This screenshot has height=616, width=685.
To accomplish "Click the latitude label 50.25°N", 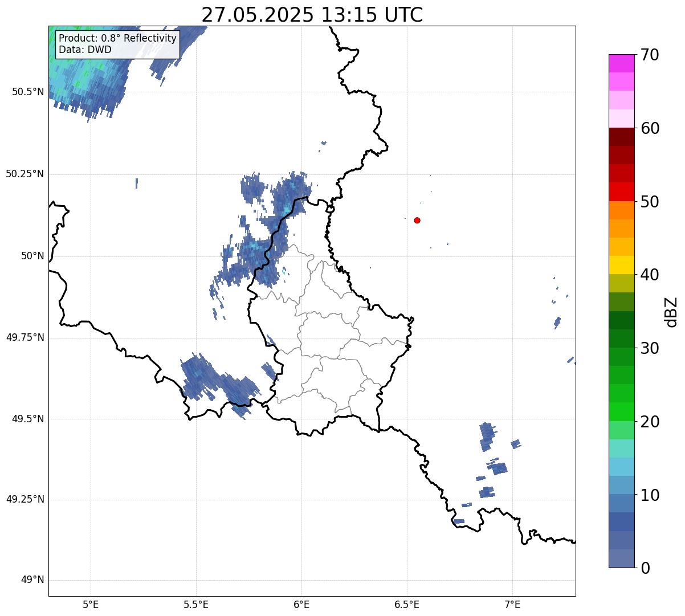I will tap(25, 174).
